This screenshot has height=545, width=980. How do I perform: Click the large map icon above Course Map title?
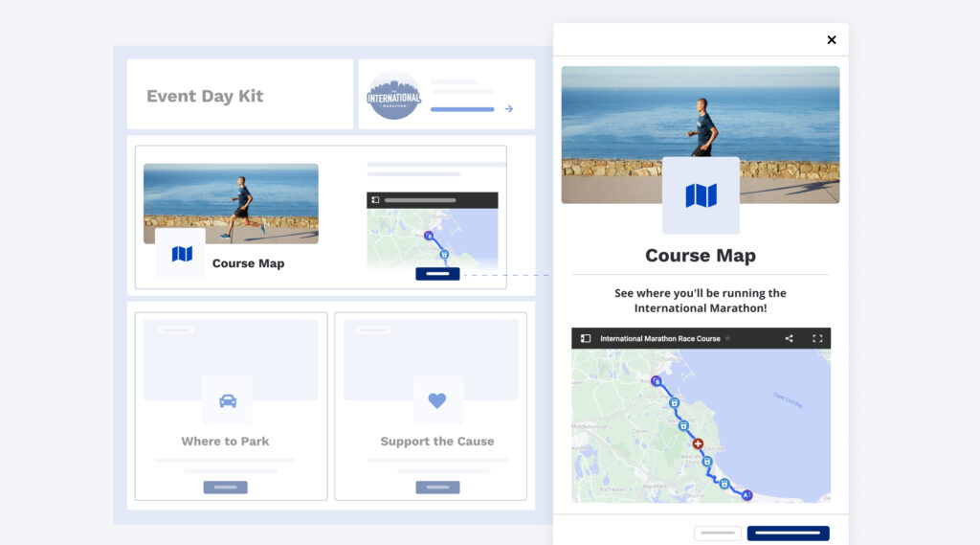(701, 195)
